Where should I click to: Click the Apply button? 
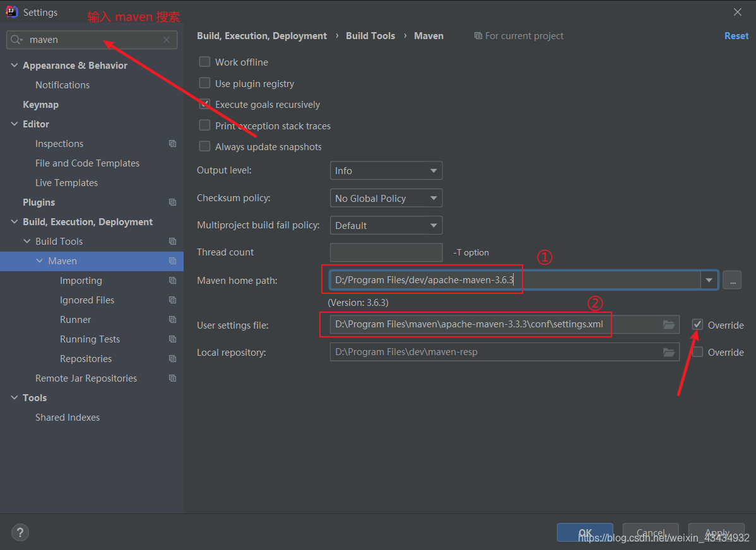[x=716, y=532]
